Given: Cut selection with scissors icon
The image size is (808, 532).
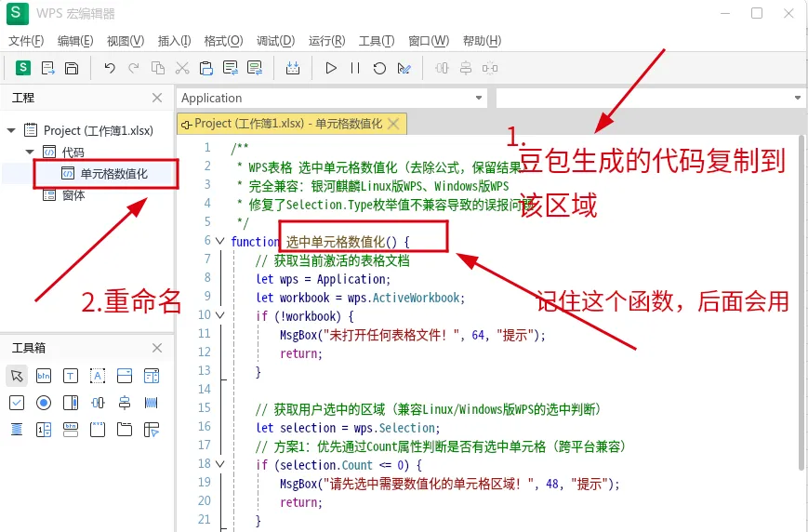Looking at the screenshot, I should (182, 68).
